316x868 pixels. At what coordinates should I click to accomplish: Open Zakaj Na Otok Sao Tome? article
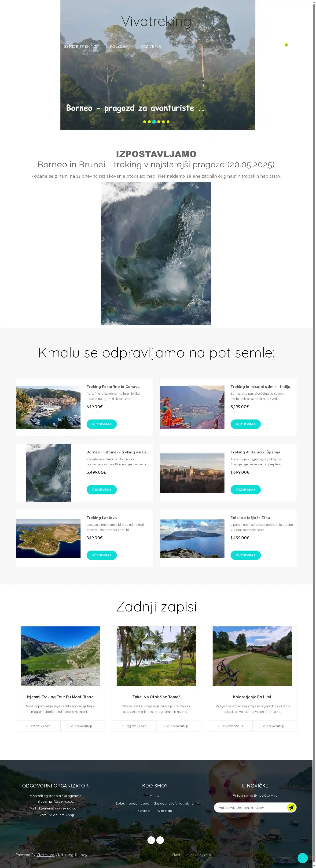click(156, 696)
